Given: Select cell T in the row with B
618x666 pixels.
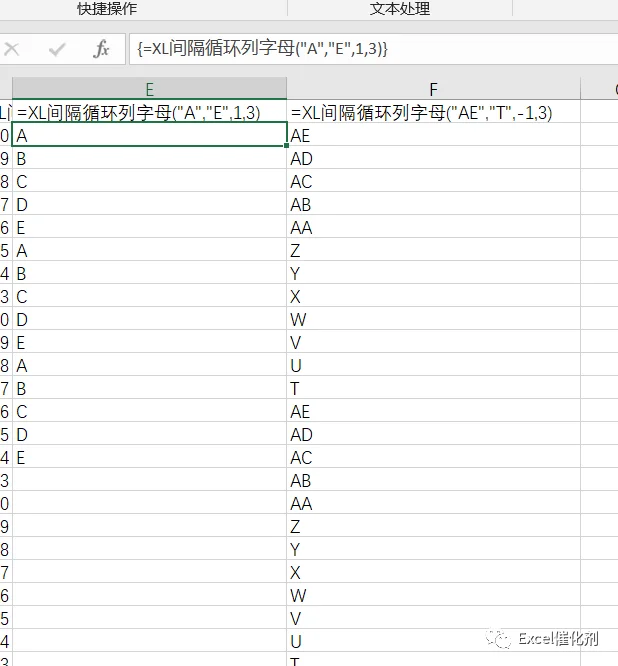Looking at the screenshot, I should pyautogui.click(x=434, y=388).
